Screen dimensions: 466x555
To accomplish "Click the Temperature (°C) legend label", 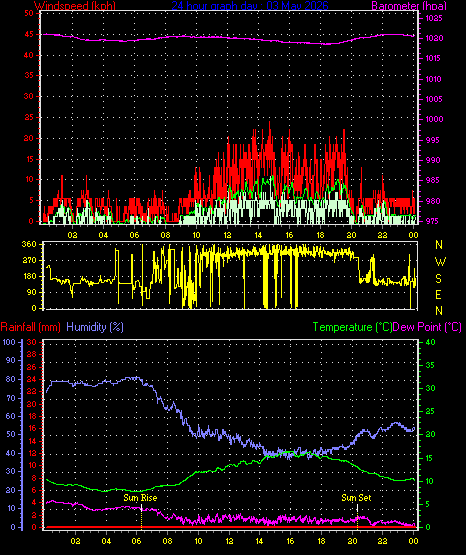I will point(352,327).
